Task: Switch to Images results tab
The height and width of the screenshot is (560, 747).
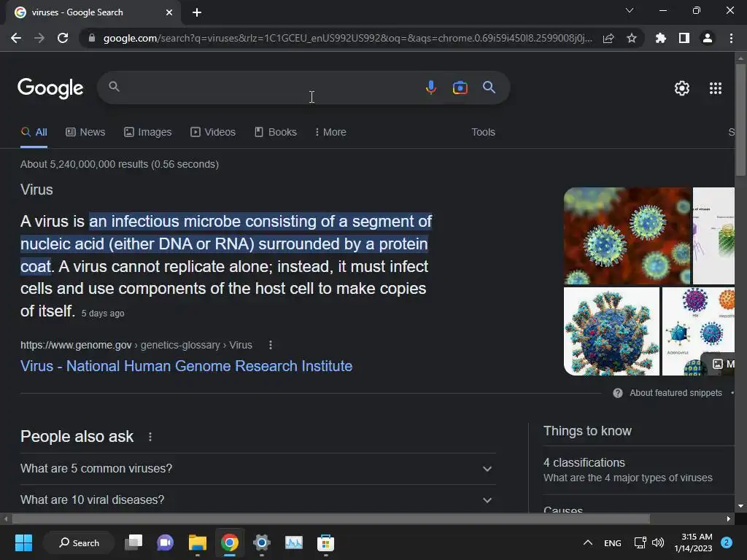Action: pyautogui.click(x=147, y=133)
